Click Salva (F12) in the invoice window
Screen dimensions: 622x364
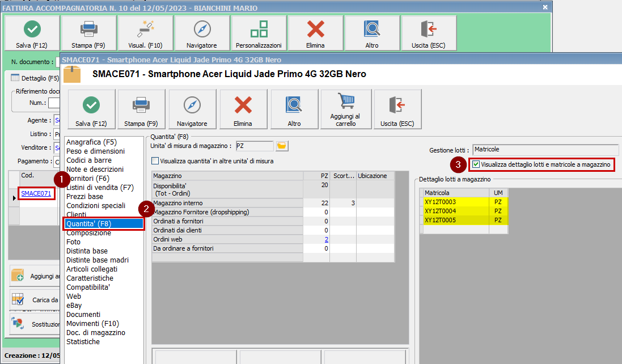click(x=32, y=33)
